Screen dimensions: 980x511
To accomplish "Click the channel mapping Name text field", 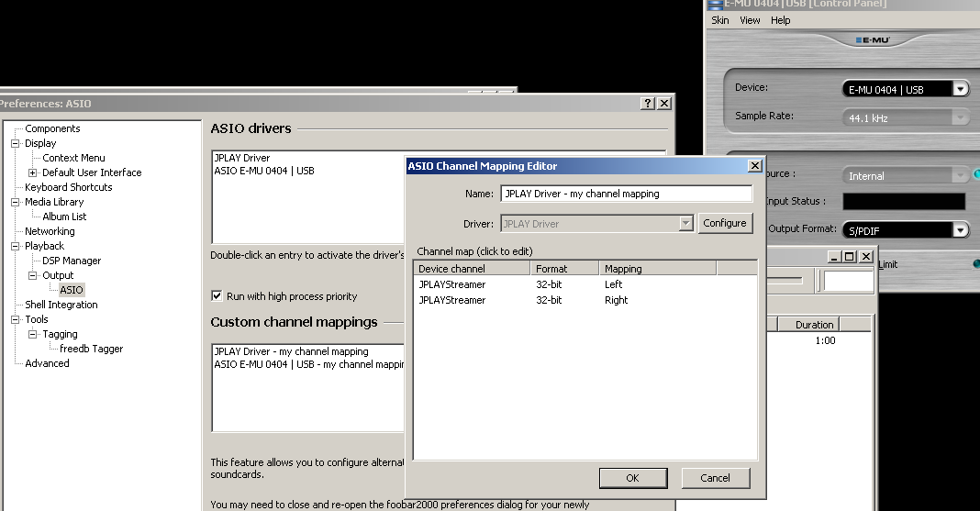I will 626,194.
